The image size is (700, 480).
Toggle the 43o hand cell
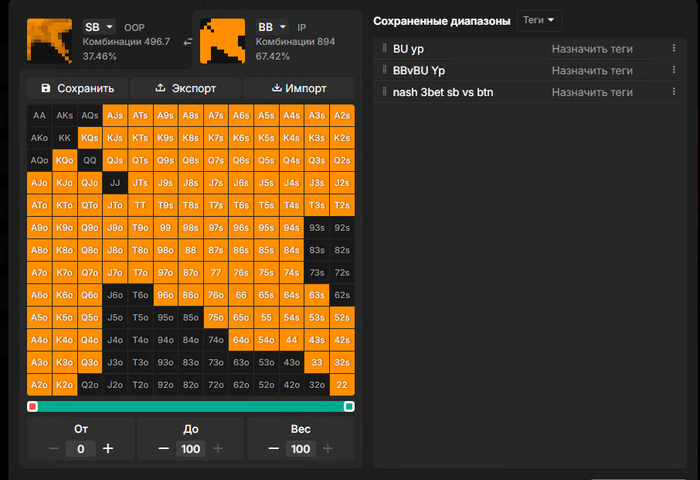[292, 363]
